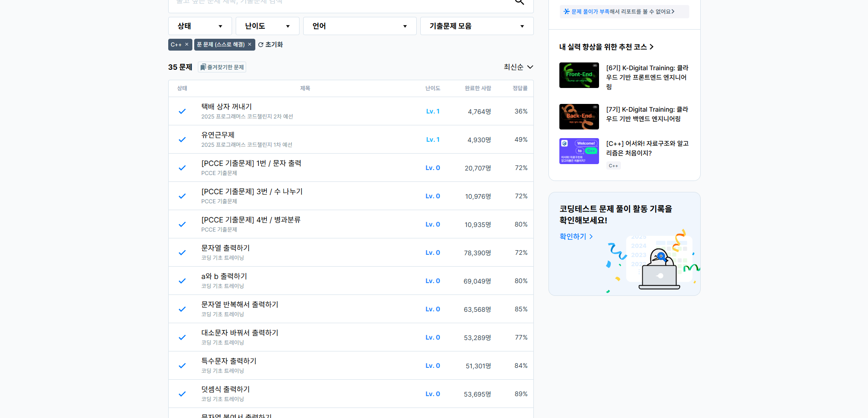
Task: Open the 상태 dropdown
Action: [x=200, y=26]
